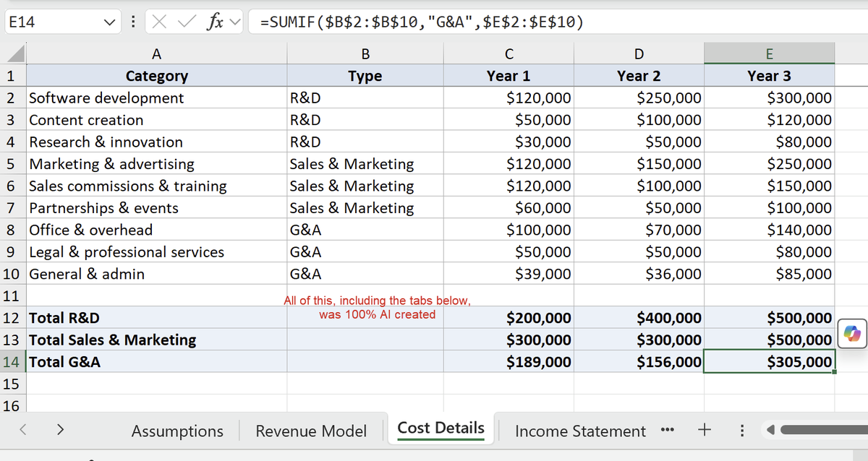
Task: Click the Enter formula checkmark icon
Action: coord(184,22)
